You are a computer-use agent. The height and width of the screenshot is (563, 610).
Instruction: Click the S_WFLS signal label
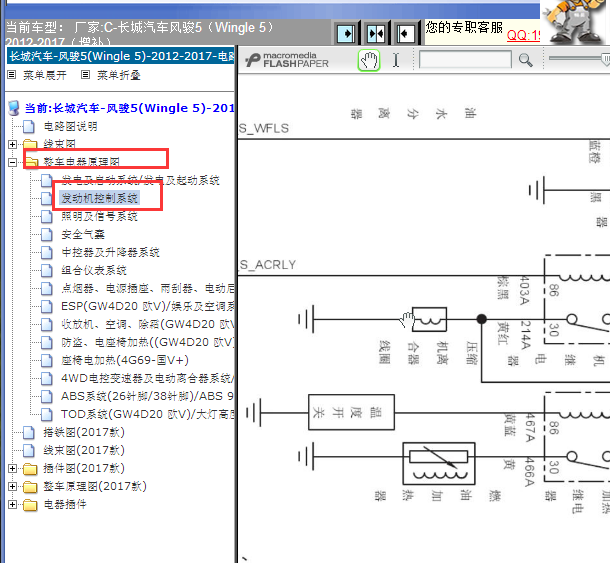[x=264, y=128]
